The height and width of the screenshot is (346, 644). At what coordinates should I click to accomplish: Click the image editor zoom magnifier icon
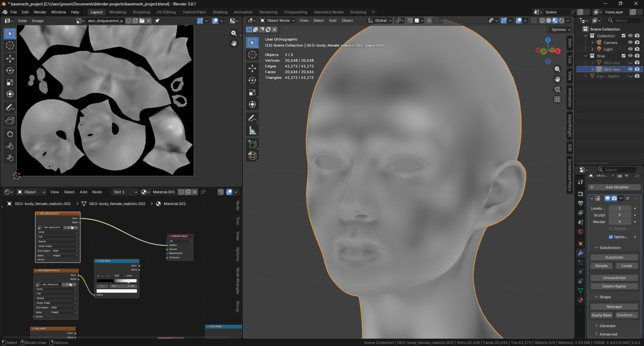tap(234, 33)
